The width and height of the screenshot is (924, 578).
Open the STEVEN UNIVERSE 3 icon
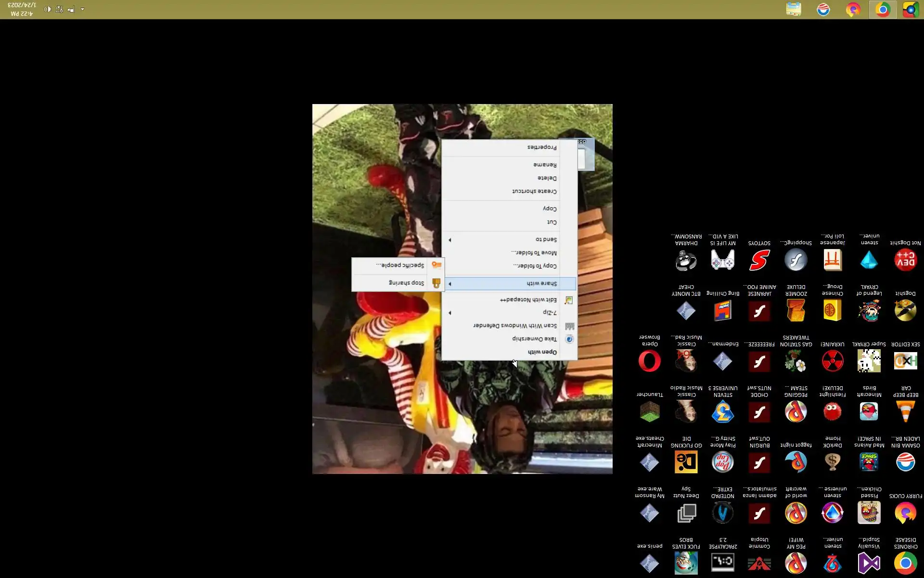722,412
